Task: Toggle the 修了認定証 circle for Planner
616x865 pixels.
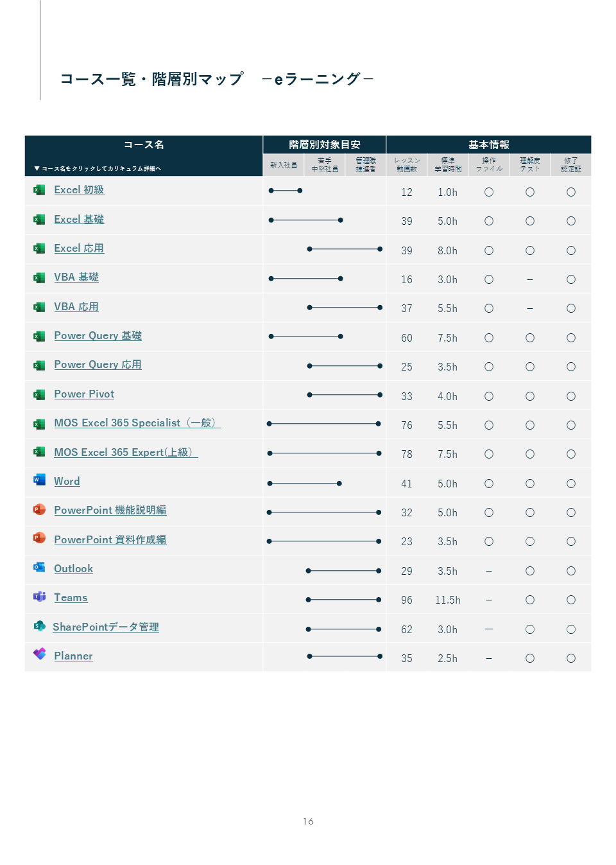Action: coord(571,658)
